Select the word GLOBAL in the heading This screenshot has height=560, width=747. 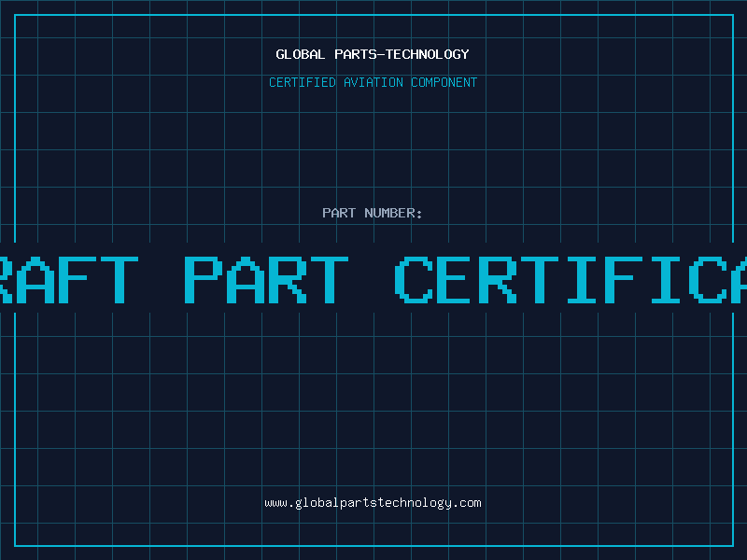[x=301, y=54]
